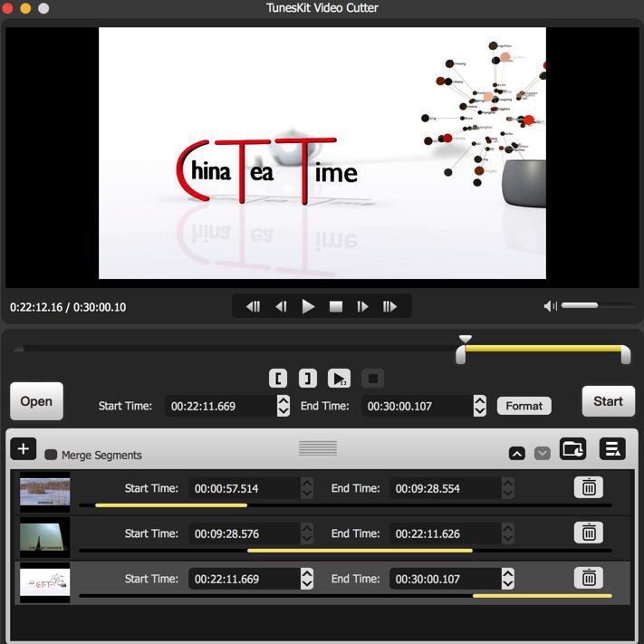Click first segment's Start Time stepper
Viewport: 644px width, 644px height.
[x=307, y=488]
